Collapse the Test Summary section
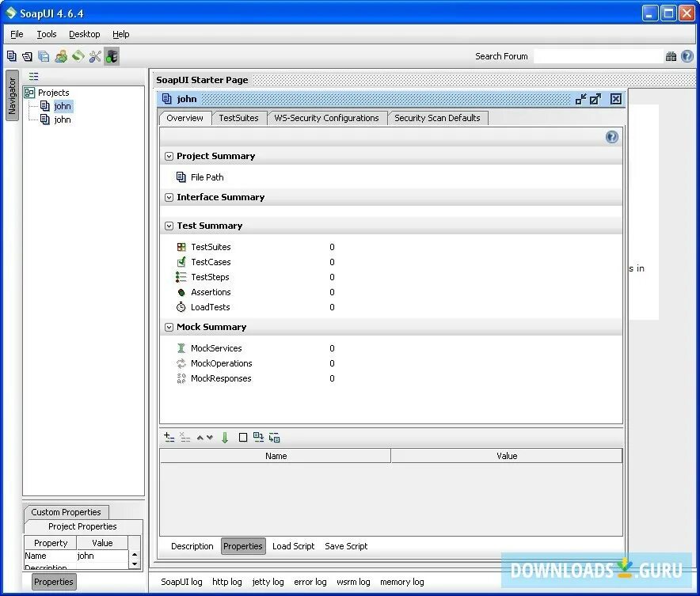This screenshot has width=700, height=596. pyautogui.click(x=169, y=226)
